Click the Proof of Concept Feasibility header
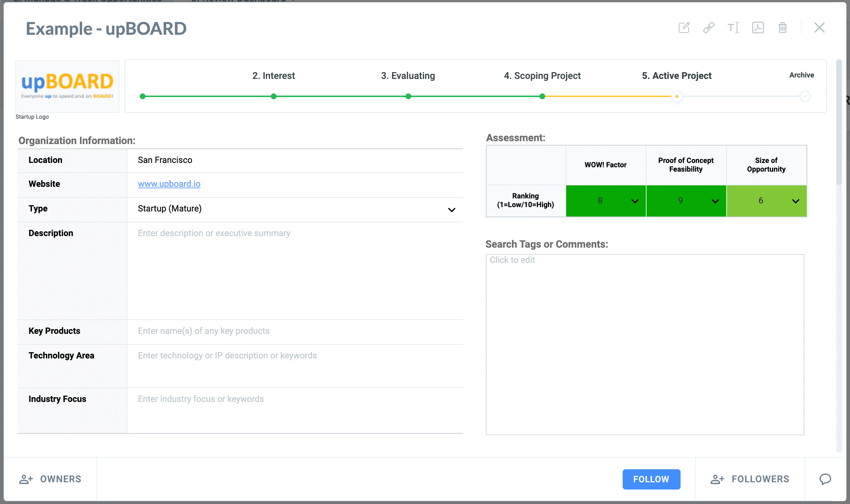This screenshot has width=850, height=504. pyautogui.click(x=686, y=165)
